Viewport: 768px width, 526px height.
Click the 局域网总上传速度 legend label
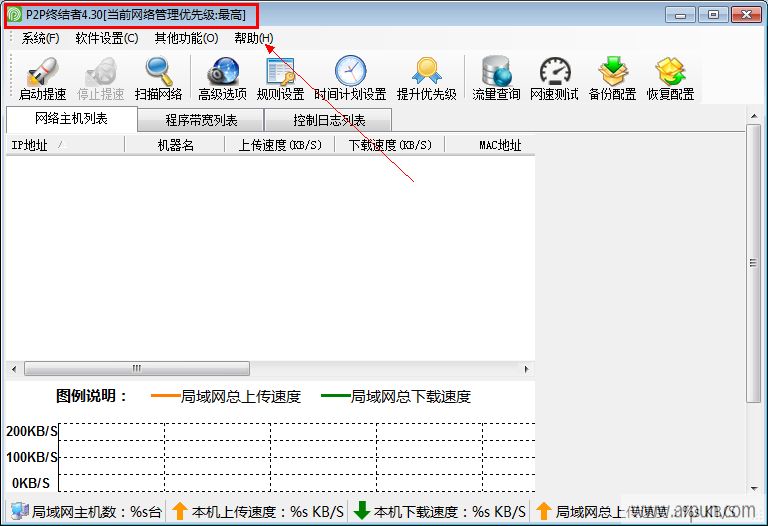[240, 396]
